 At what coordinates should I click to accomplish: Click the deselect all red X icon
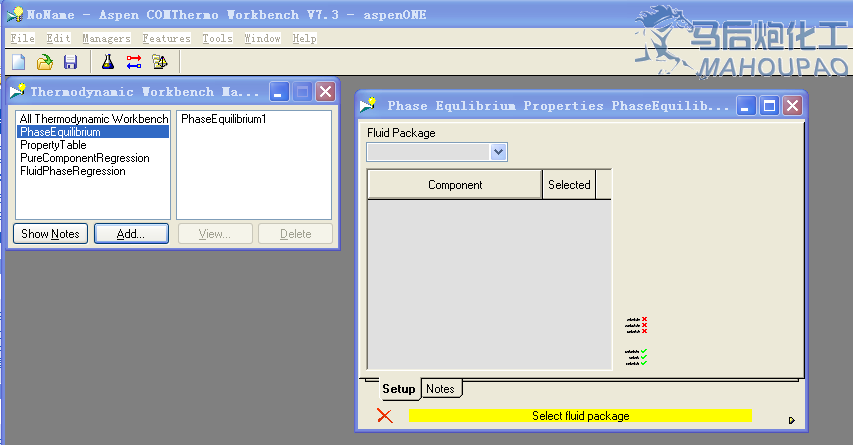click(636, 325)
